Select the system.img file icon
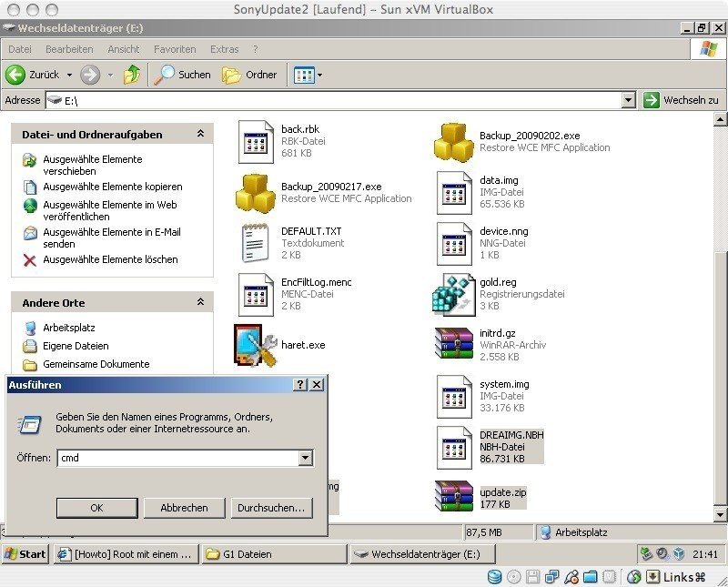Viewport: 728px width, 587px height. [454, 397]
